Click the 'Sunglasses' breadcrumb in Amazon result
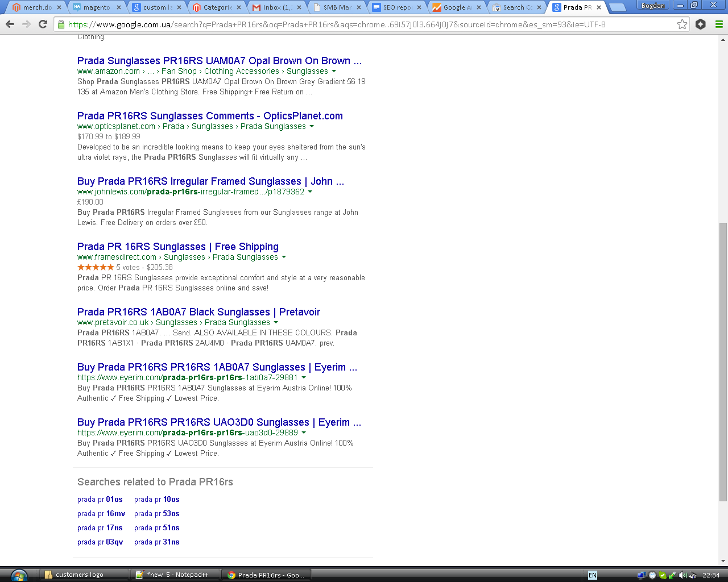The width and height of the screenshot is (728, 582). (x=307, y=72)
